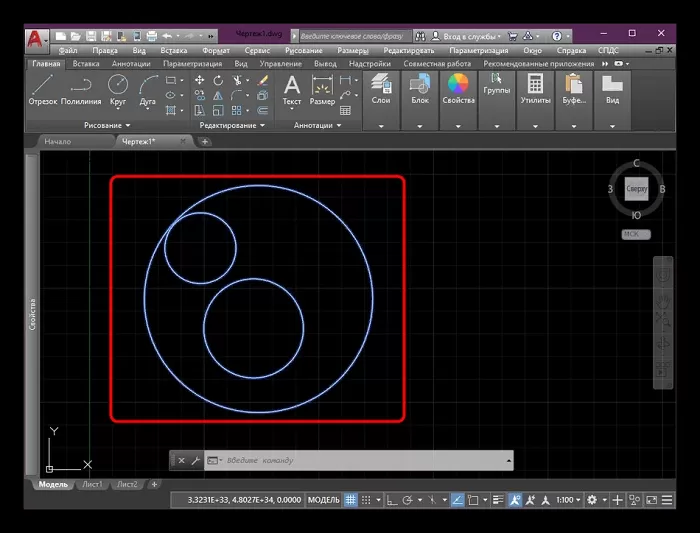700x533 pixels.
Task: Click the МСК coordinate system button
Action: tap(636, 234)
